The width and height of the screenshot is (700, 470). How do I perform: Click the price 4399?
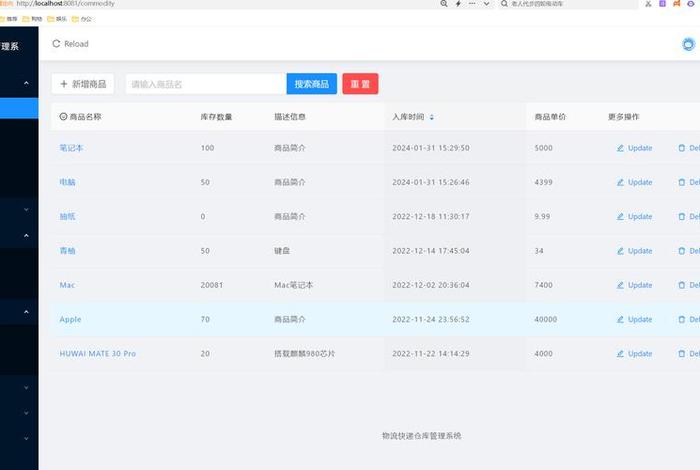coord(543,182)
